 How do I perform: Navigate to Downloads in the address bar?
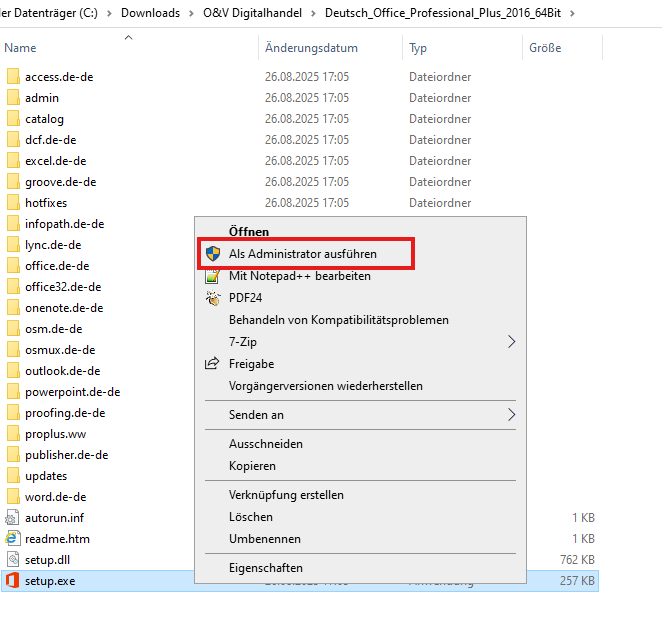[152, 13]
